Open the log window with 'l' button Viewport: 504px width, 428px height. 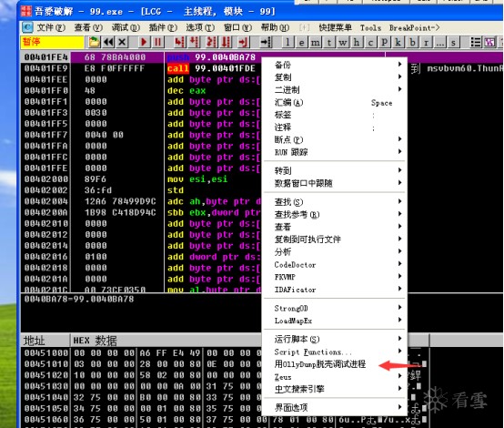coord(287,42)
